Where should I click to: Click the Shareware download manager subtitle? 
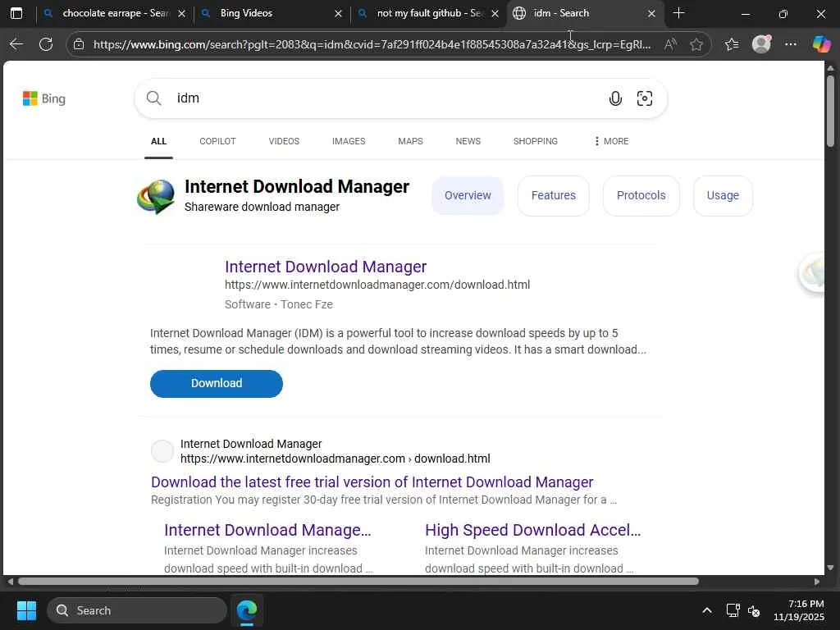(x=262, y=207)
